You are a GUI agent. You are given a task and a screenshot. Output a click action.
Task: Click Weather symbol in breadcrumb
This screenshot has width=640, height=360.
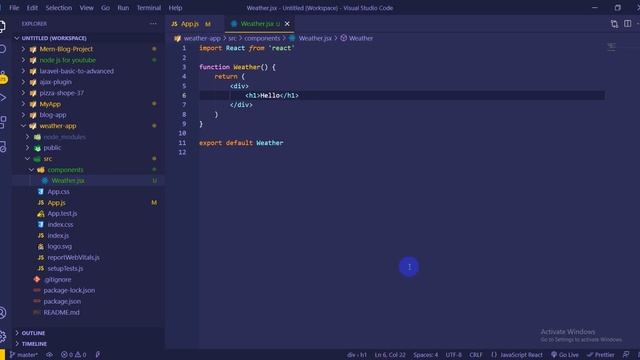point(360,38)
